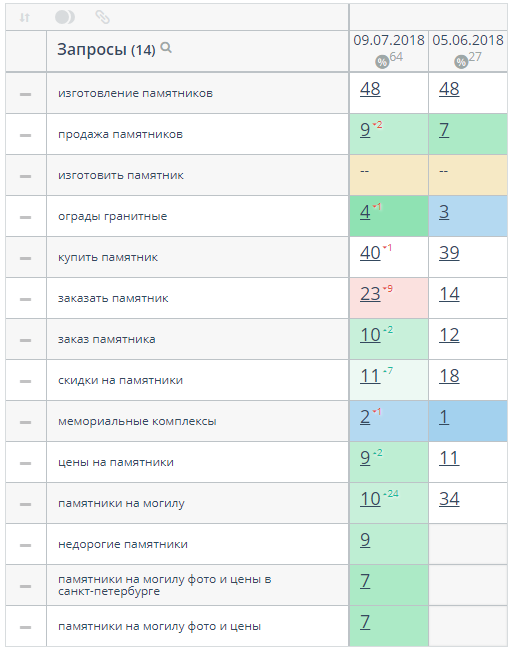Click the percent icon under 09.07.2018
The height and width of the screenshot is (651, 512).
click(382, 62)
